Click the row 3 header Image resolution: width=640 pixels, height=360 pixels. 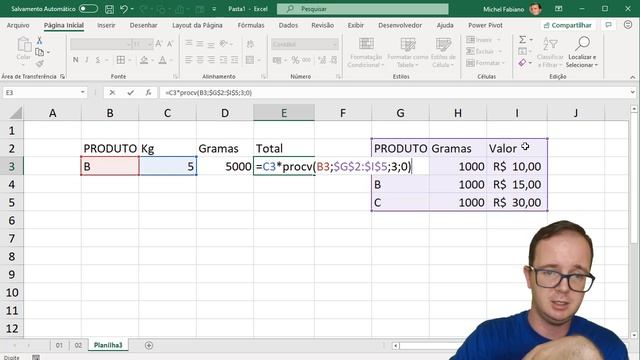12,166
